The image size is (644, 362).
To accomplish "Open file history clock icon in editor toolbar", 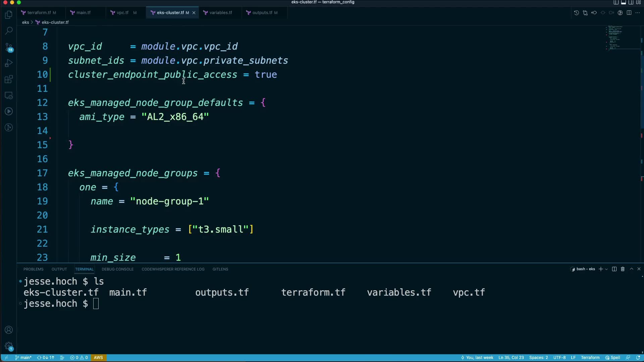I will 576,13.
